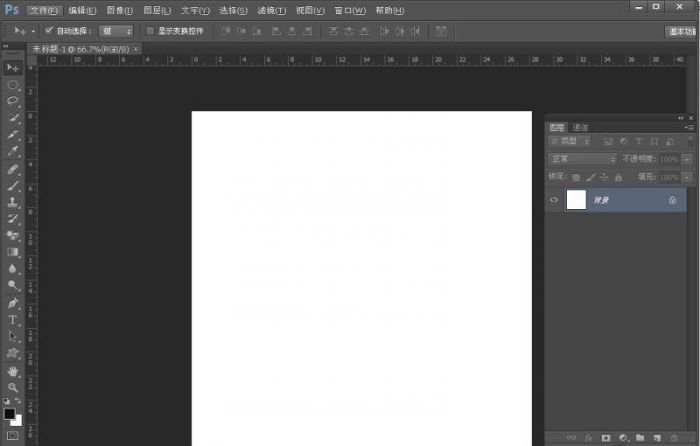The image size is (700, 446).
Task: Enable the 自动选择 checkbox
Action: pyautogui.click(x=49, y=31)
